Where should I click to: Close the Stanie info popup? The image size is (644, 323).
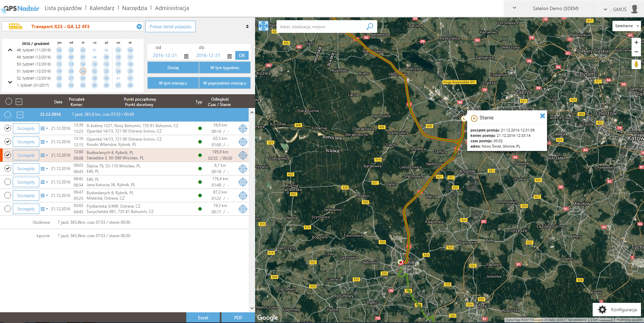tap(542, 116)
